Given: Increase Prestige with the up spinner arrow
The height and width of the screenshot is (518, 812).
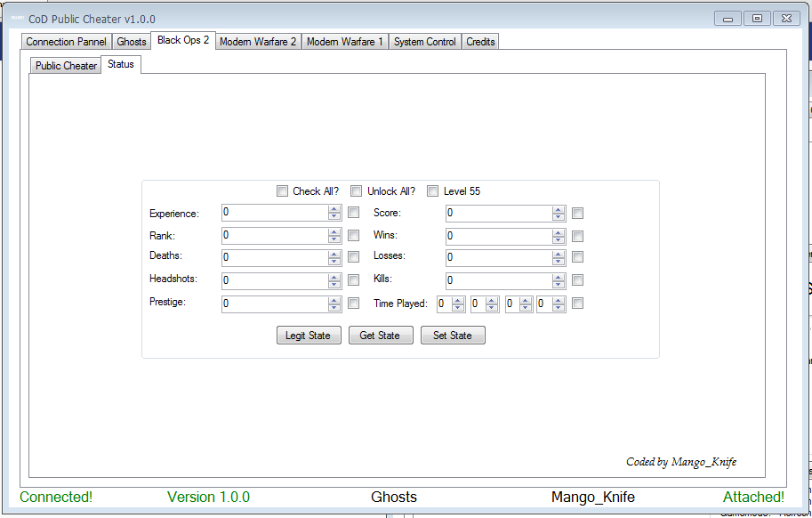Looking at the screenshot, I should [334, 300].
